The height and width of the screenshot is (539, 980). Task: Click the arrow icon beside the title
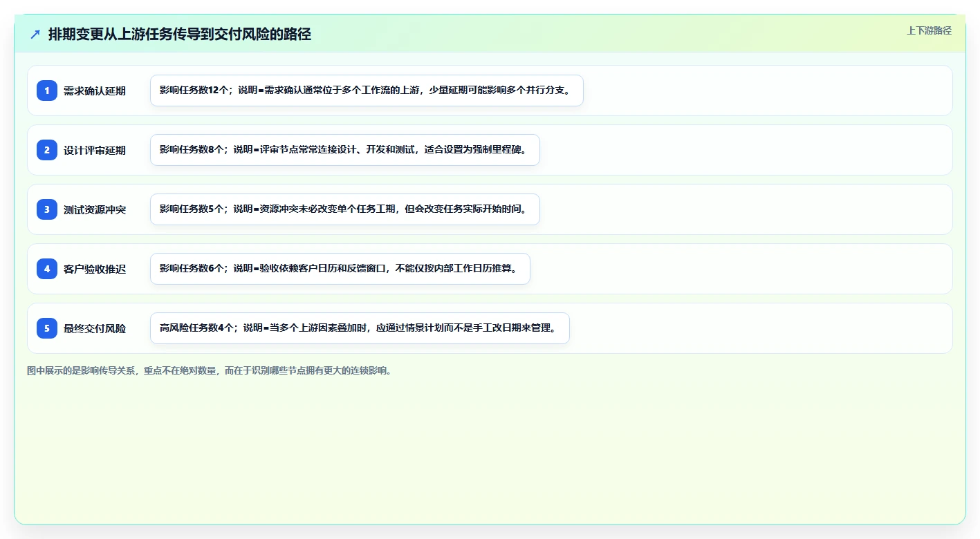[x=35, y=34]
